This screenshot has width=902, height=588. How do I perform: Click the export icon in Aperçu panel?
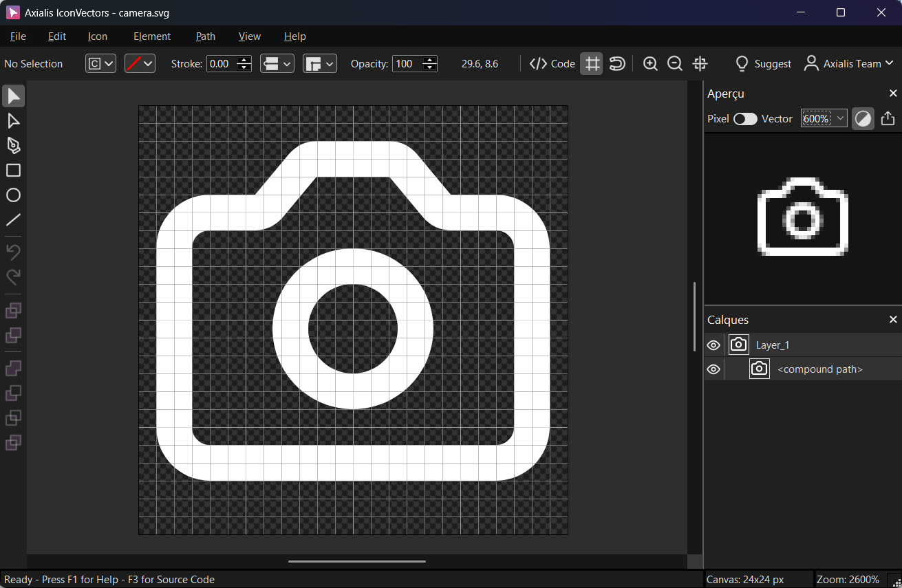888,118
